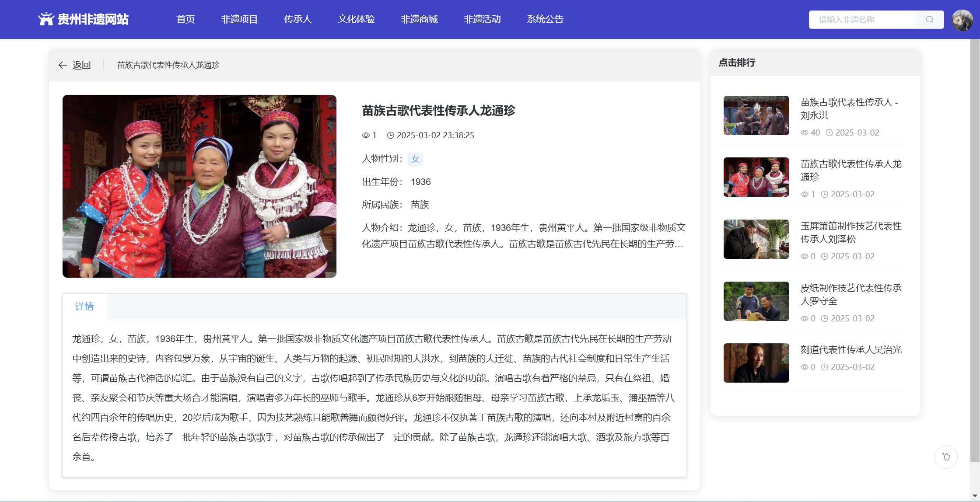
Task: Focus the 请输入非遗名称 search field
Action: click(x=861, y=20)
